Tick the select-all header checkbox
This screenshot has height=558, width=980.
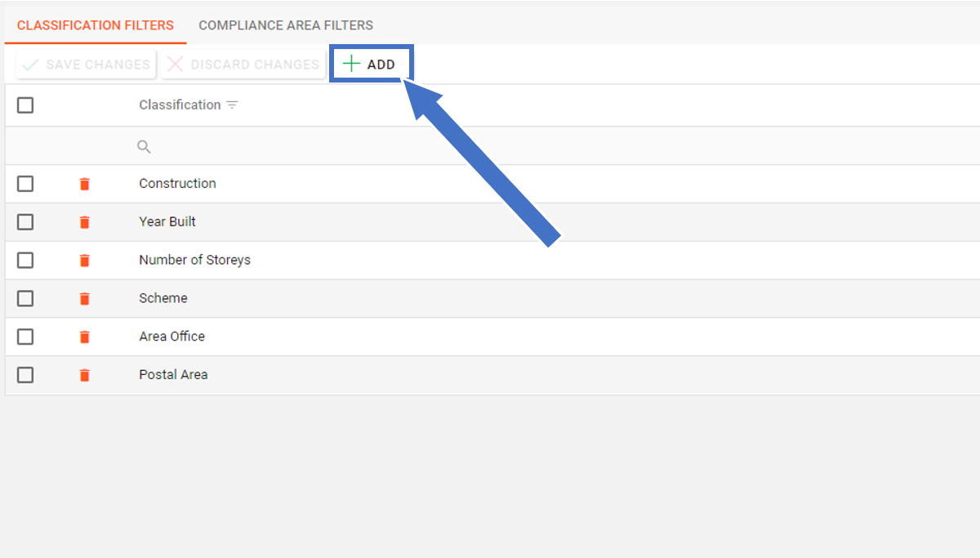25,105
